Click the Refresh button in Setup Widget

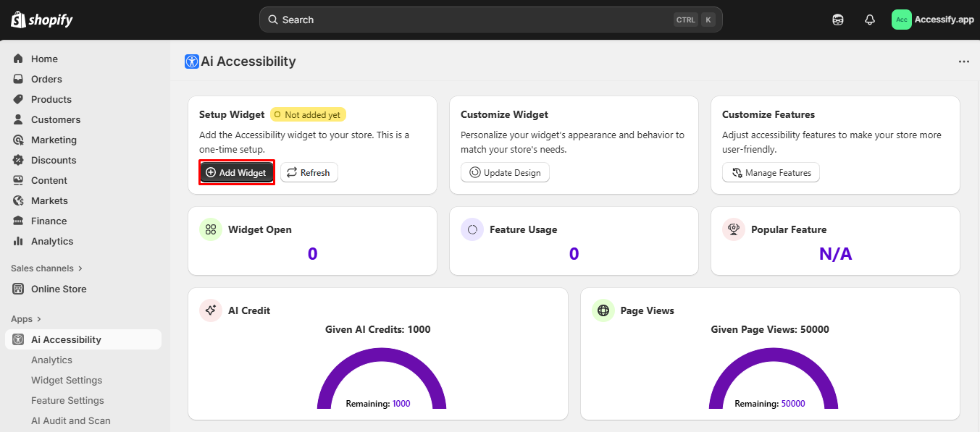pyautogui.click(x=309, y=172)
